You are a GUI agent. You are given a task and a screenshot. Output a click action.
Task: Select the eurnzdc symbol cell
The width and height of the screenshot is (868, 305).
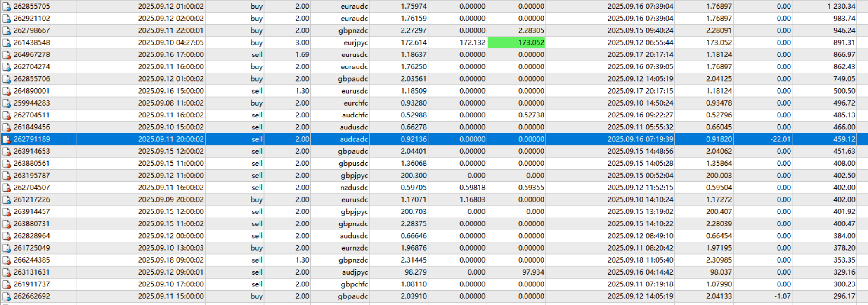pos(355,248)
